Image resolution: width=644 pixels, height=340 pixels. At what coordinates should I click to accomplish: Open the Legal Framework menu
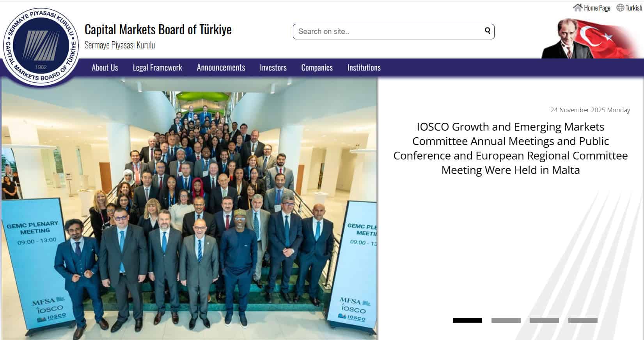point(157,67)
